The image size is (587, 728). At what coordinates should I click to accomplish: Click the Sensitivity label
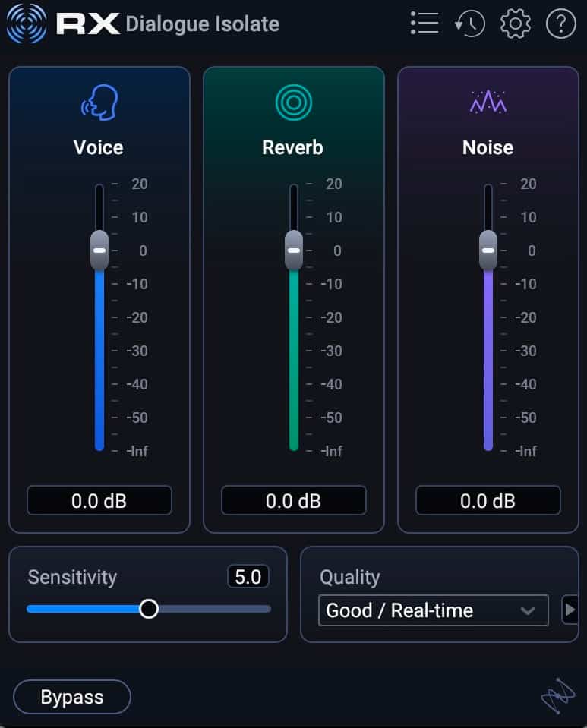72,577
